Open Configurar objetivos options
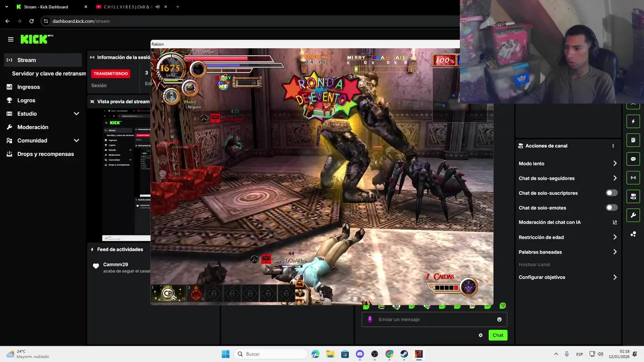 568,277
